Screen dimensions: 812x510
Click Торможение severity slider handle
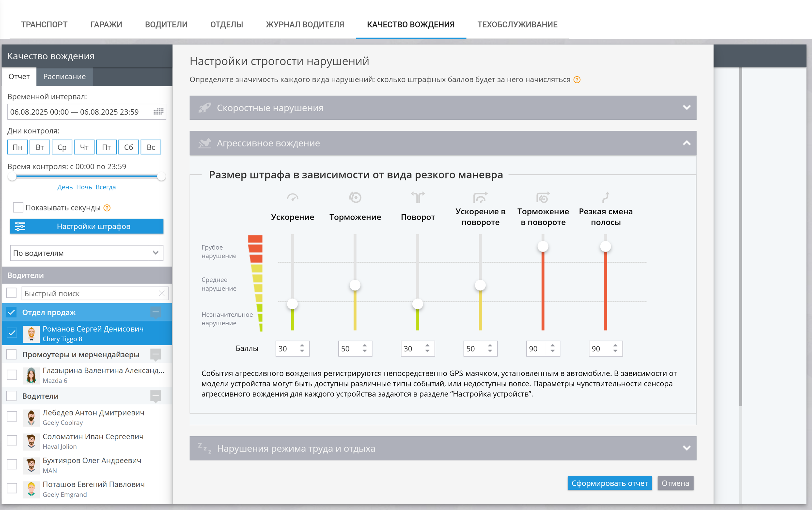pyautogui.click(x=355, y=285)
